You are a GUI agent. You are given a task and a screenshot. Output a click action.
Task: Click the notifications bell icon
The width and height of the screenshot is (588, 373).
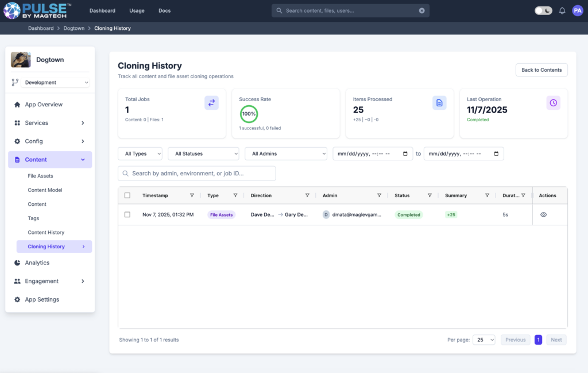click(562, 10)
